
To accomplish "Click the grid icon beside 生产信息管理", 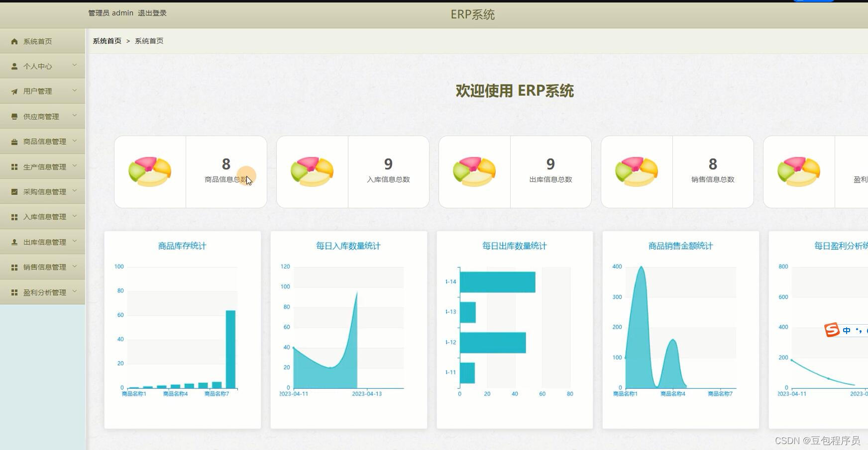I will point(14,167).
